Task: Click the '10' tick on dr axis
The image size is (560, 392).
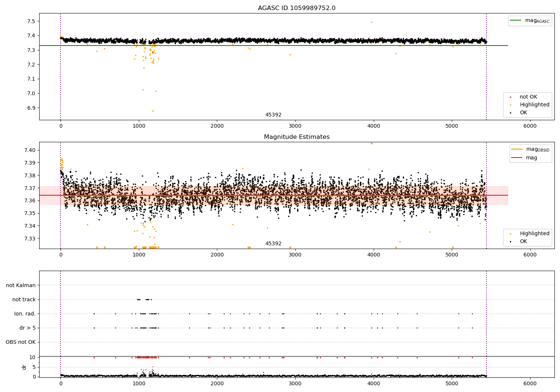Action: click(x=32, y=357)
